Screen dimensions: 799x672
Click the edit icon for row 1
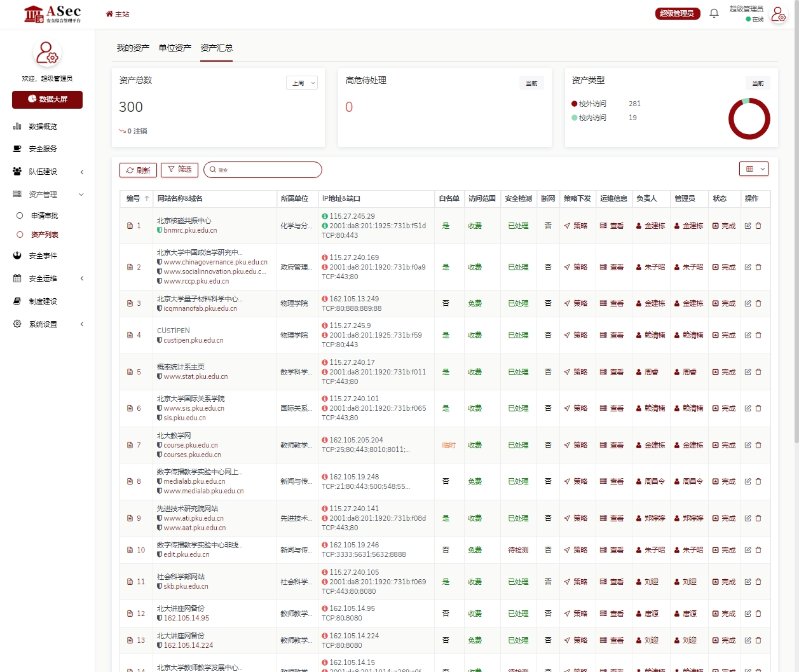[x=748, y=226]
